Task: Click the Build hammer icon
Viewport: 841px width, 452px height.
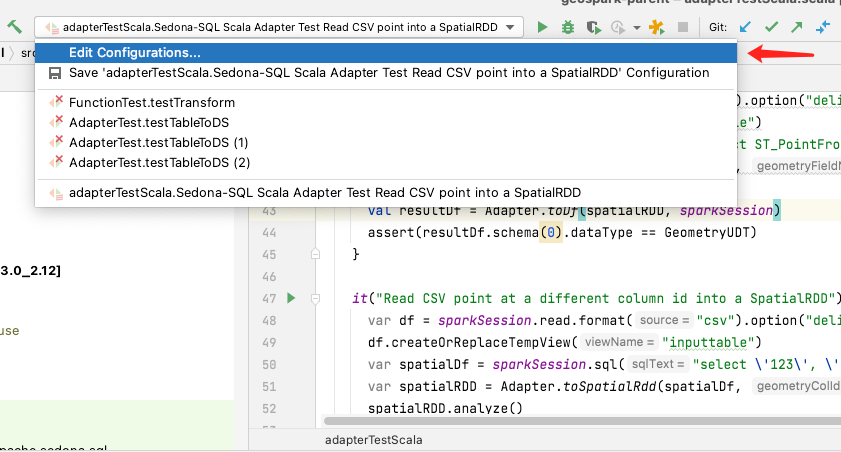Action: (x=14, y=27)
